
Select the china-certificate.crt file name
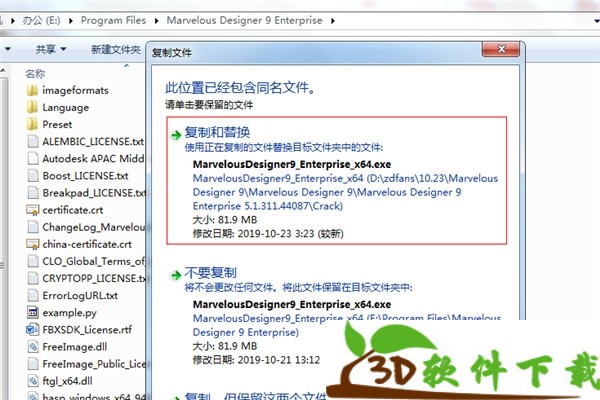pos(87,244)
